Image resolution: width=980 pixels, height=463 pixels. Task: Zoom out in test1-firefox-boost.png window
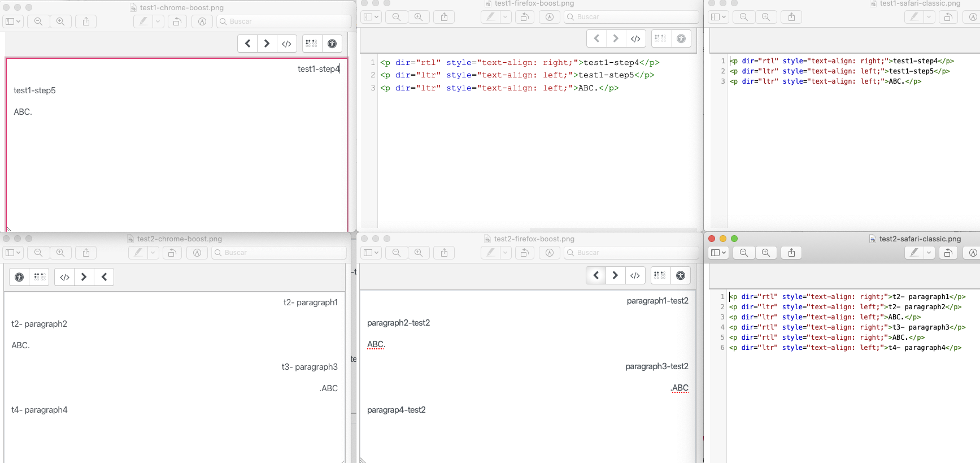[x=397, y=17]
